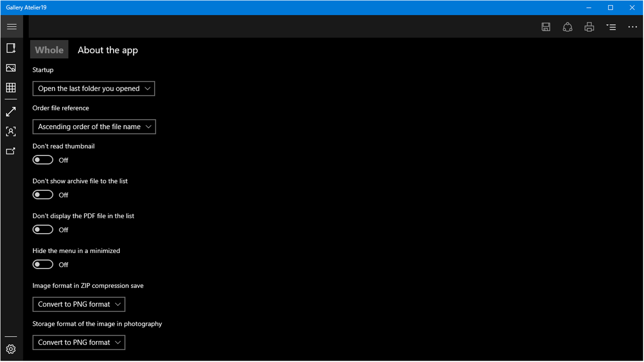Open the hamburger navigation menu
The width and height of the screenshot is (644, 362).
pyautogui.click(x=12, y=26)
